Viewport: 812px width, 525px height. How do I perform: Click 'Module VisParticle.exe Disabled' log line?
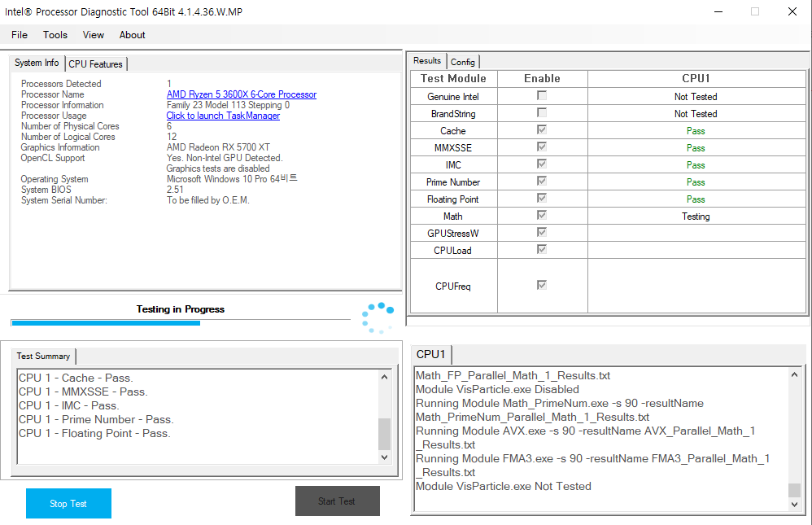(x=497, y=389)
